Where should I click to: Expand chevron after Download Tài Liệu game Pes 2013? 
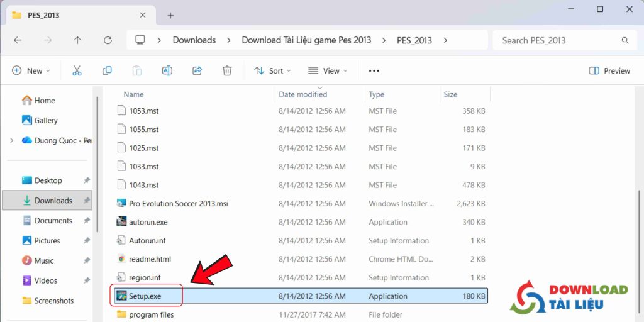384,40
